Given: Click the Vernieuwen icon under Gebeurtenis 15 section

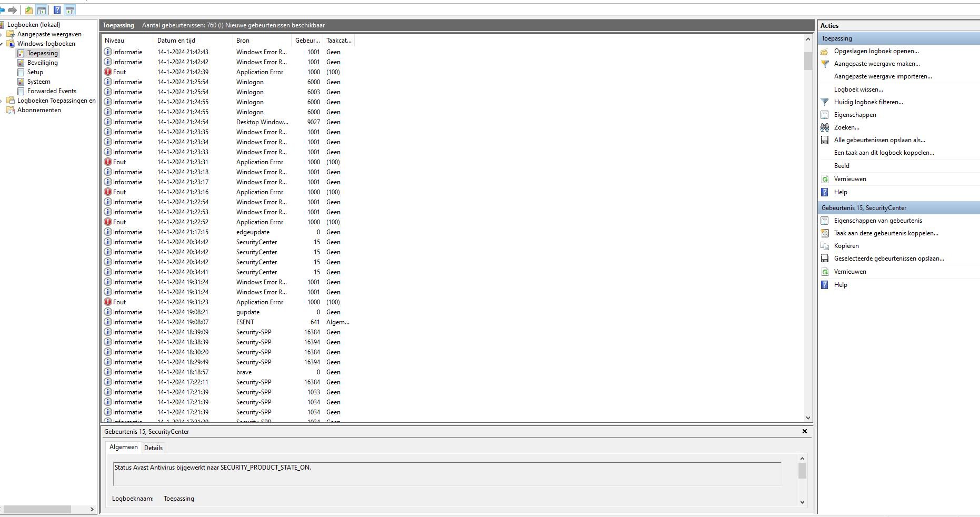Looking at the screenshot, I should [825, 272].
